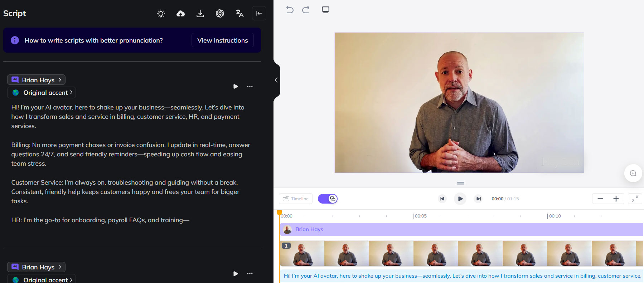Image resolution: width=644 pixels, height=283 pixels.
Task: Click the first scene thumbnail labeled 1
Action: click(302, 253)
